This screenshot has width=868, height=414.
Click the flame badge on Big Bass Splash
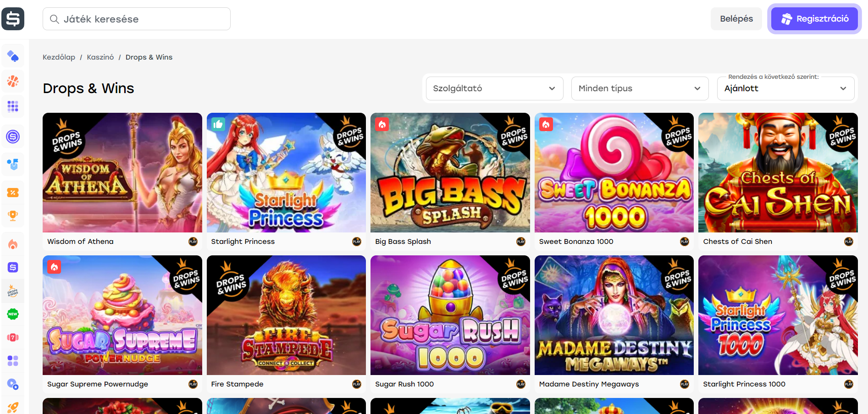382,124
